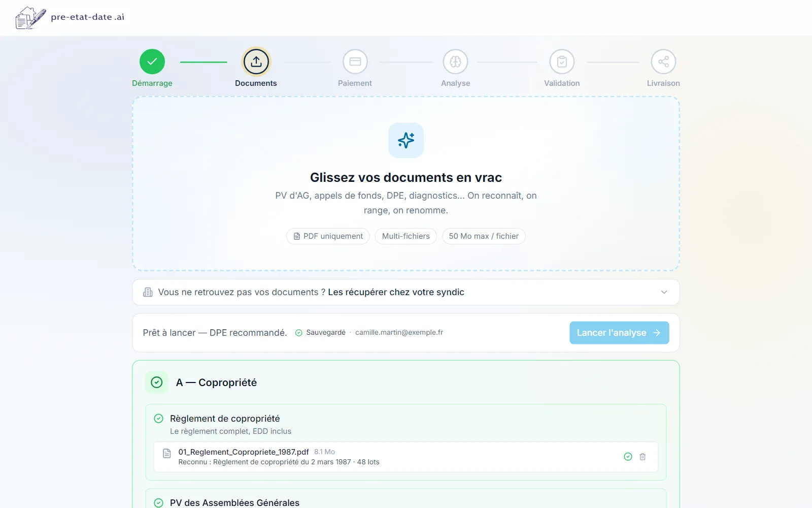This screenshot has width=812, height=508.
Task: Click the Démarrage step label
Action: tap(152, 83)
